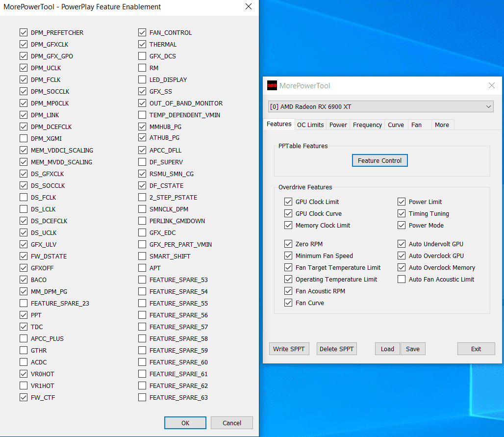504x437 pixels.
Task: Check the DS_LCLK checkbox
Action: point(24,209)
